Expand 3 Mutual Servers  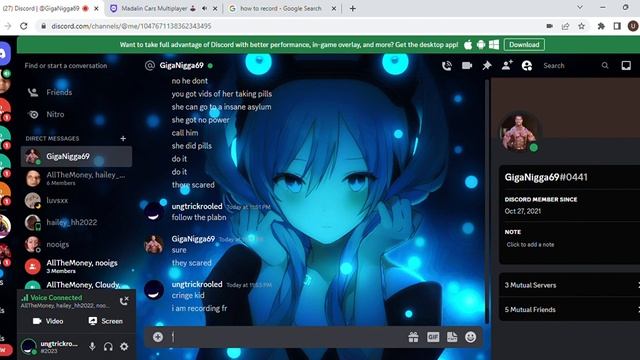coord(570,285)
